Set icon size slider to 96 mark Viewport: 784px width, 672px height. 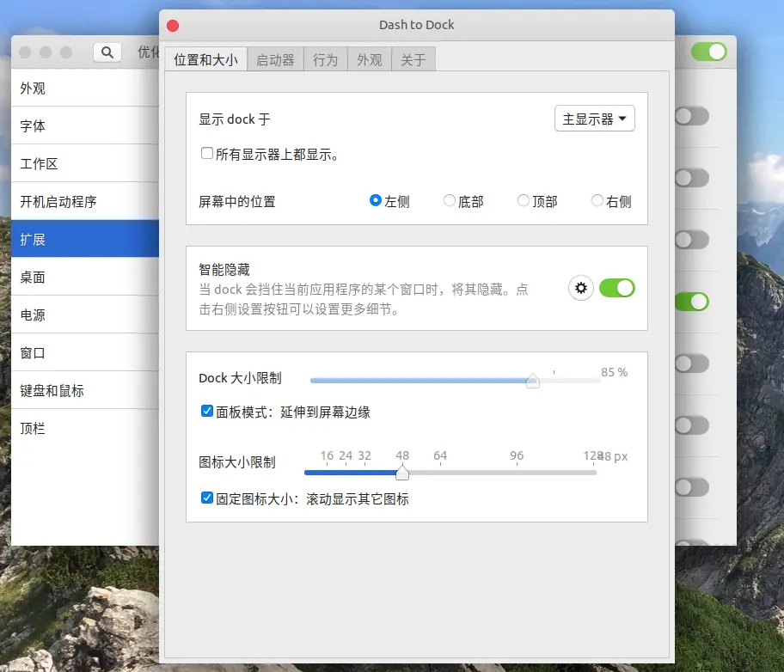[x=517, y=473]
